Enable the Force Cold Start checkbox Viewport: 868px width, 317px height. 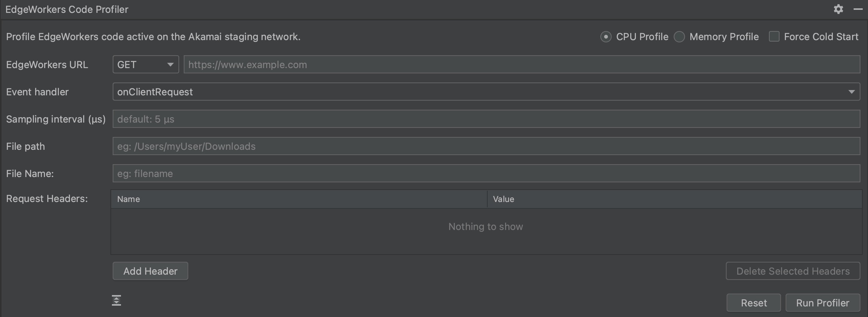click(x=774, y=37)
